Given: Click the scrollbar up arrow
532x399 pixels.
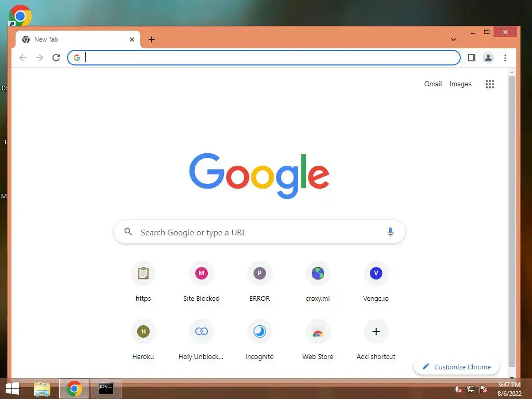Looking at the screenshot, I should (x=512, y=72).
